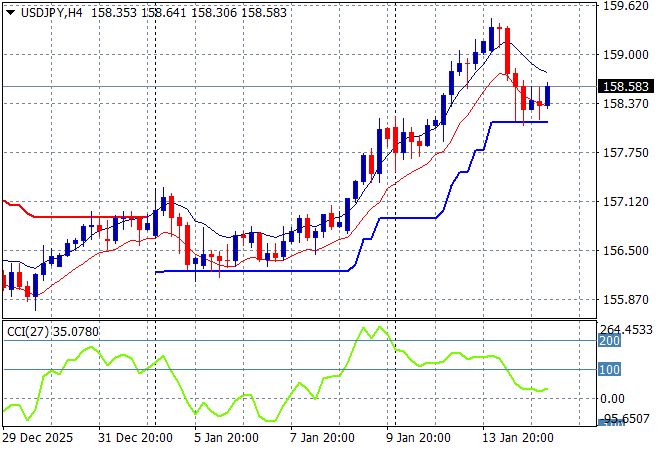Select the 7 Jan 20:00 time label

coord(323,438)
